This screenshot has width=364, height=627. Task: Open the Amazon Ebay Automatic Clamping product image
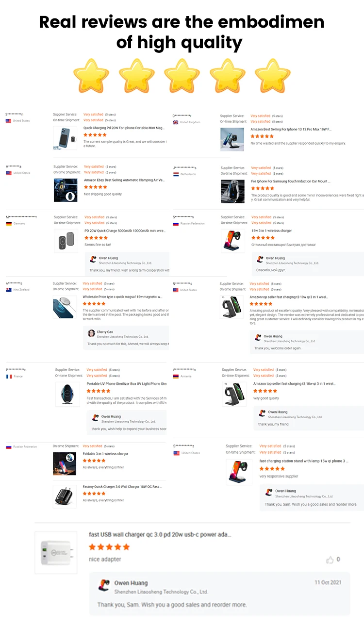[x=66, y=190]
